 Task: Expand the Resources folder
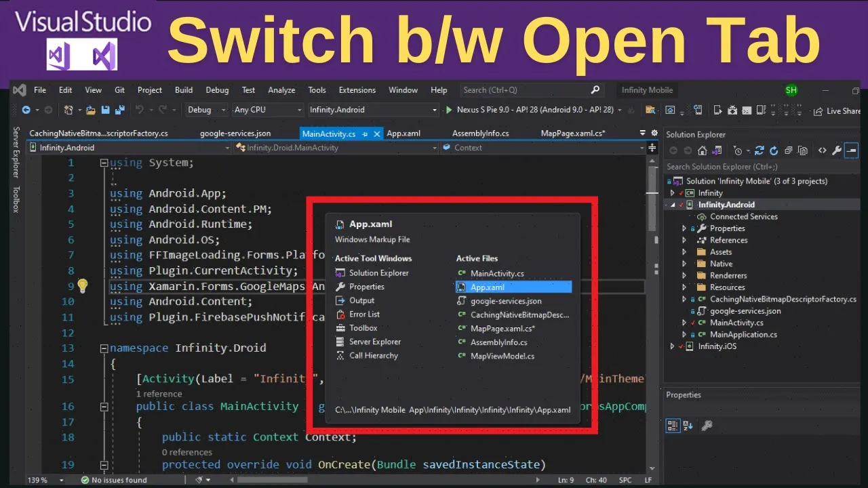tap(684, 287)
